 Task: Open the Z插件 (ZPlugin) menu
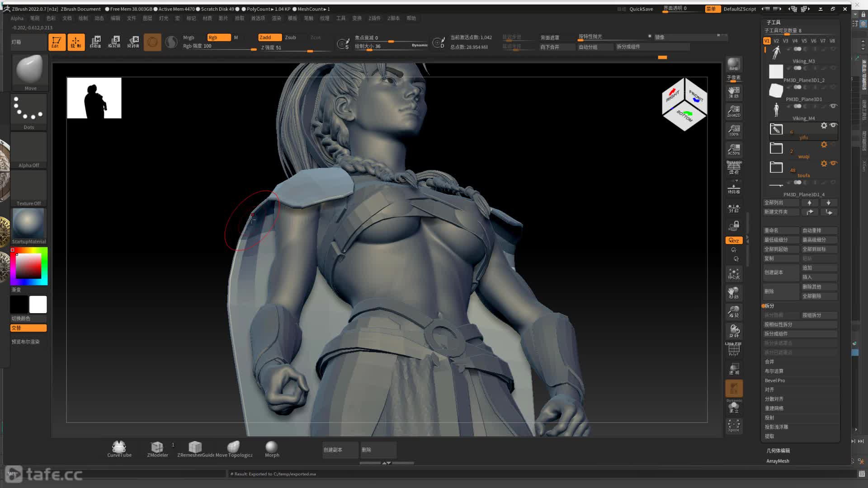(x=374, y=19)
